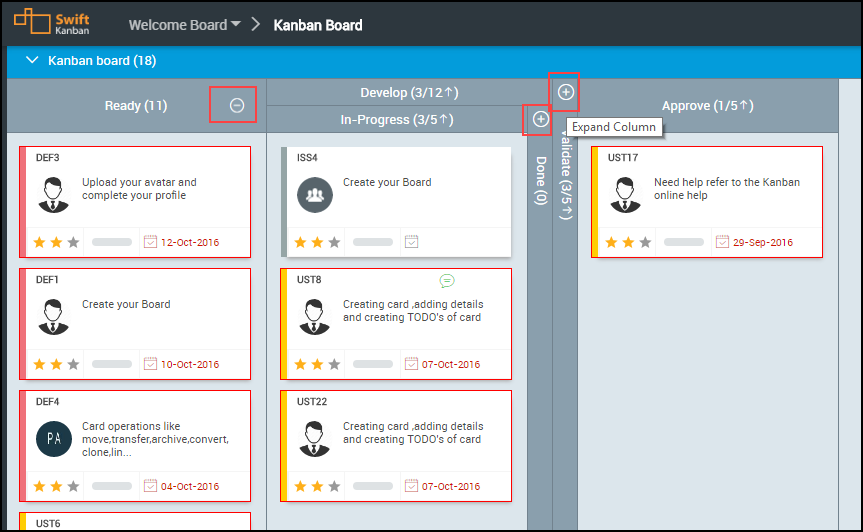Click the Approve (1/5) column header
Image resolution: width=863 pixels, height=532 pixels.
coord(708,106)
